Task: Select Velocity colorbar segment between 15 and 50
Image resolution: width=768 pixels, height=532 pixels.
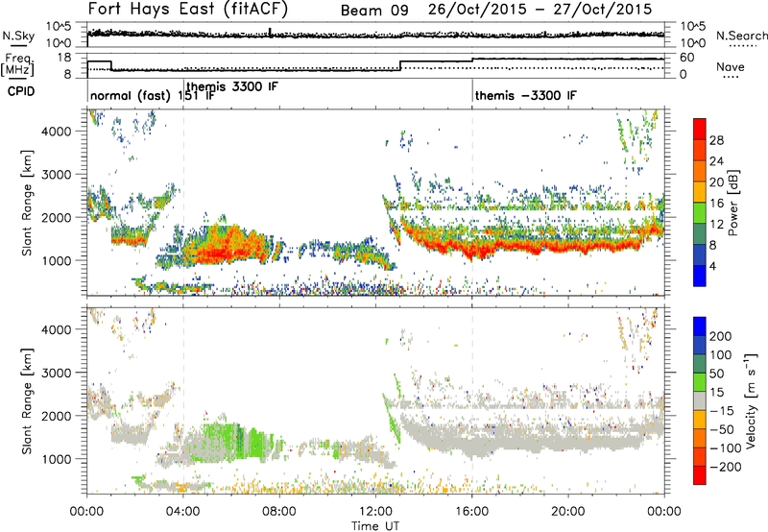Action: click(x=700, y=382)
